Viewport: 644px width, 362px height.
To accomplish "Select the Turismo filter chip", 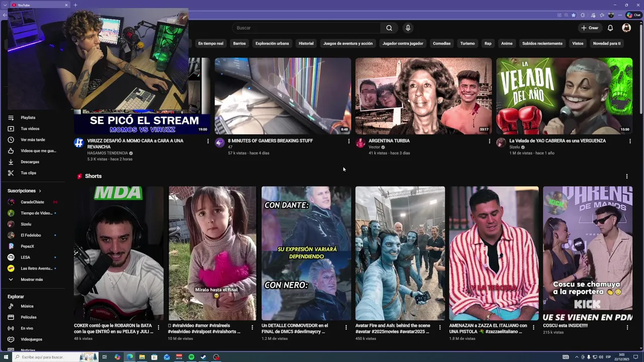I will (467, 44).
